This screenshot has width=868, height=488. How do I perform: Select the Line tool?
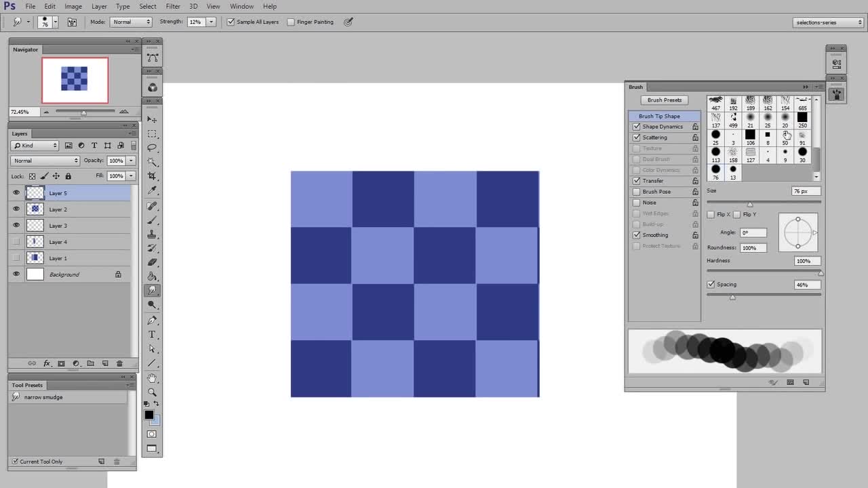click(x=152, y=363)
